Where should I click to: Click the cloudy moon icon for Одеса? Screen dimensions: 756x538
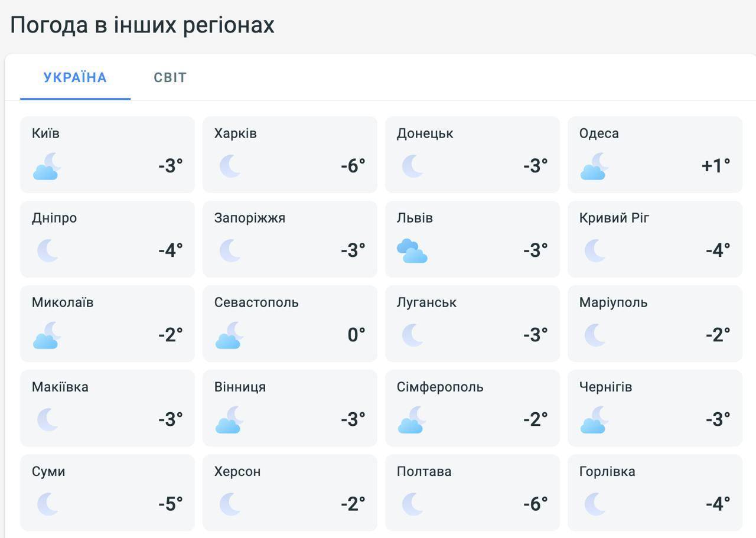click(594, 166)
